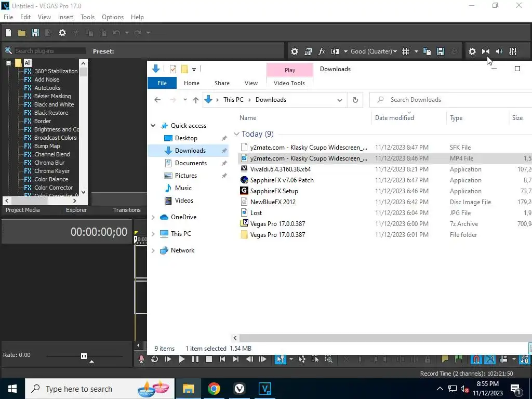The image size is (532, 399).
Task: Open a project with the folder icon
Action: tap(22, 33)
